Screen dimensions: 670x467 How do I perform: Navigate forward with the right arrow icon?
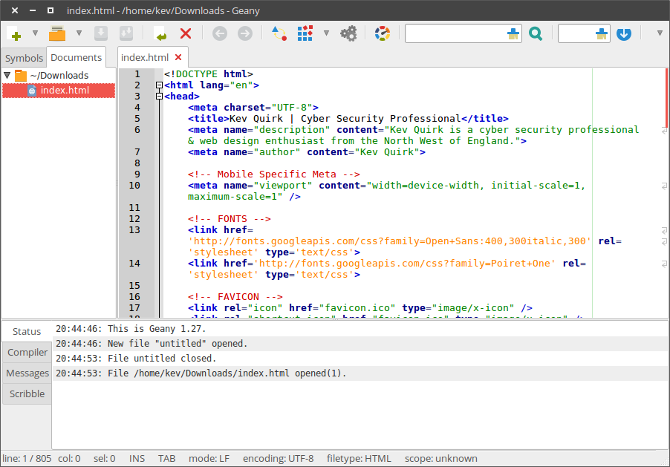(245, 33)
